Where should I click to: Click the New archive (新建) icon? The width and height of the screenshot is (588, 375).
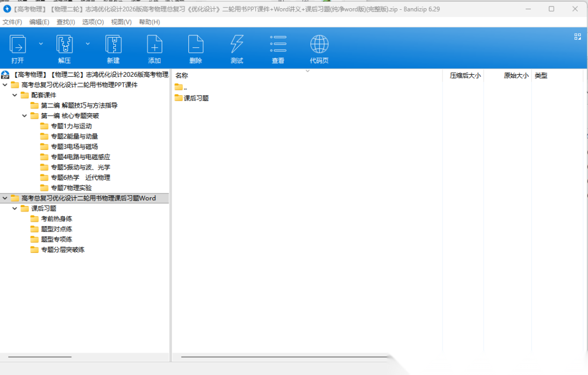[113, 45]
